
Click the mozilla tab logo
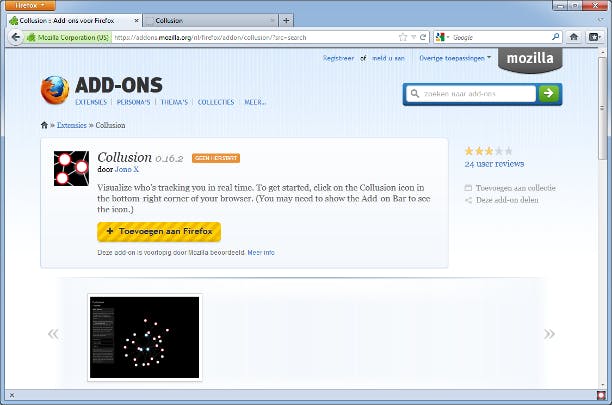pyautogui.click(x=530, y=59)
